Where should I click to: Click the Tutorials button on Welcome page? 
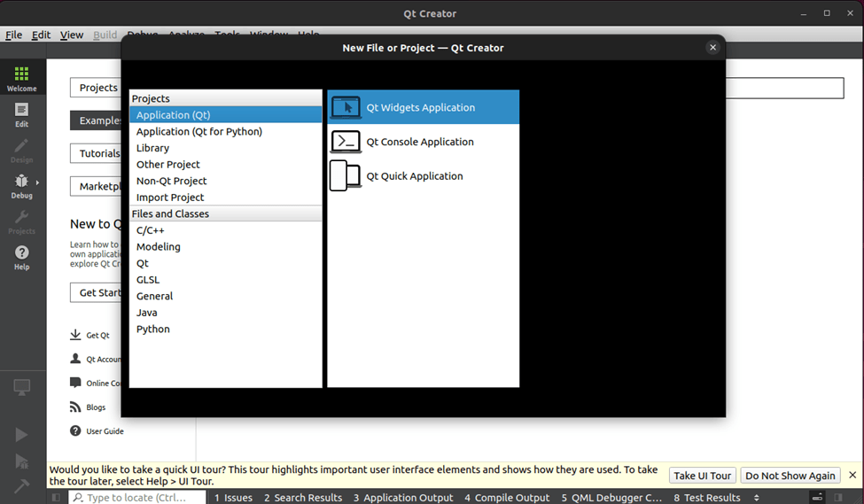pos(96,153)
